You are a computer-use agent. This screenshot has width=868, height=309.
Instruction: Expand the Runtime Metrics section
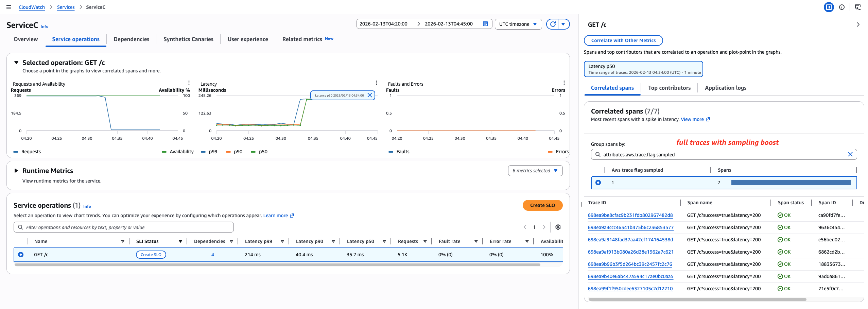[x=16, y=171]
